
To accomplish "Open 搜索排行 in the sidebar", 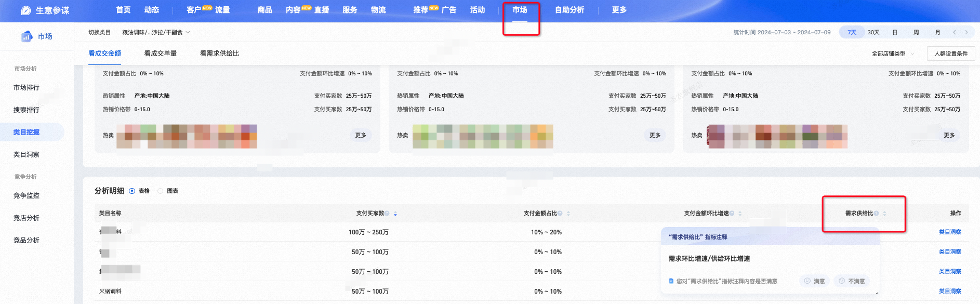I will (x=27, y=110).
